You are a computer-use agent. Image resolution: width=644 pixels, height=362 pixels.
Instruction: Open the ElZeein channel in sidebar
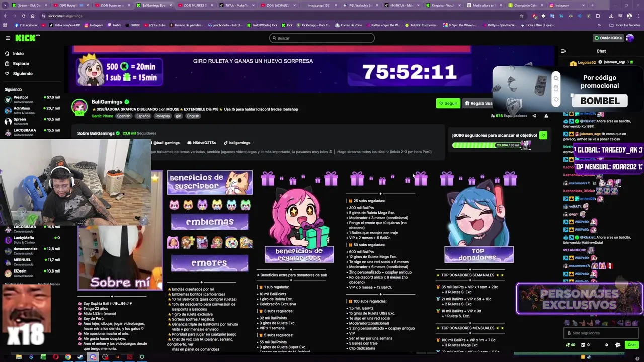(x=31, y=273)
